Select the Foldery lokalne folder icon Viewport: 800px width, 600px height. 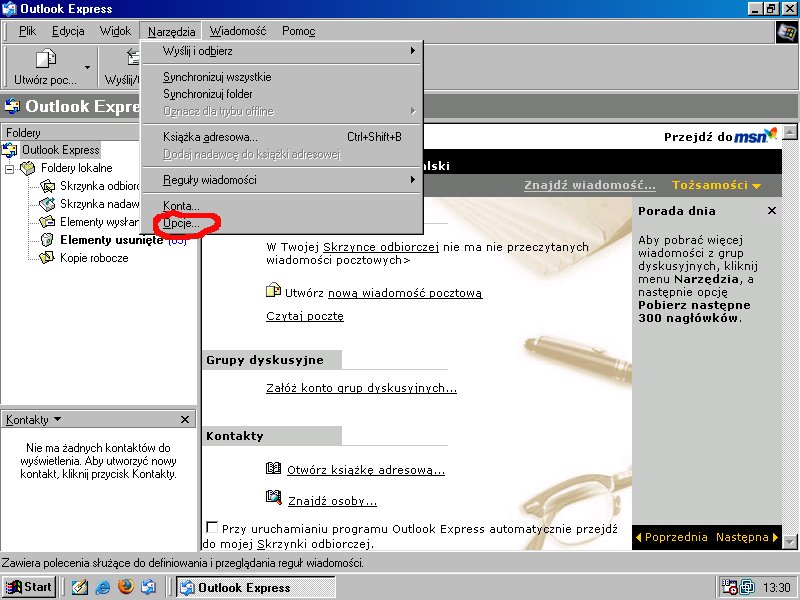28,168
